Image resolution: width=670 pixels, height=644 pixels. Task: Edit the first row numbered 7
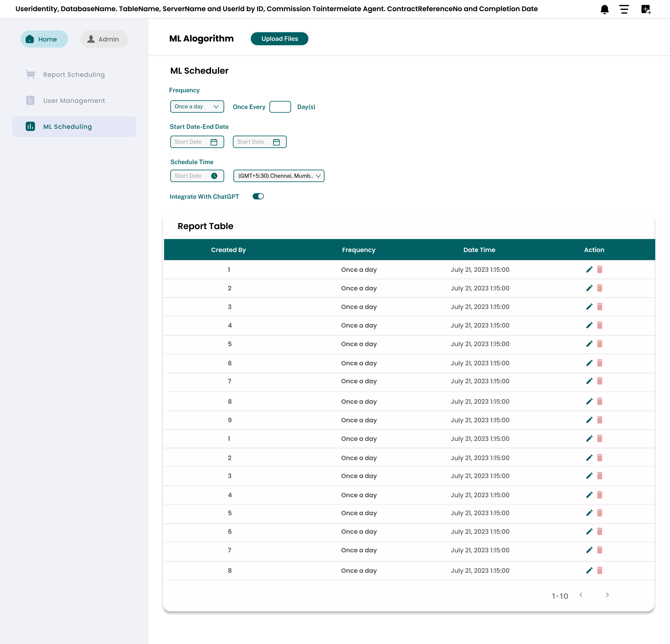point(589,381)
